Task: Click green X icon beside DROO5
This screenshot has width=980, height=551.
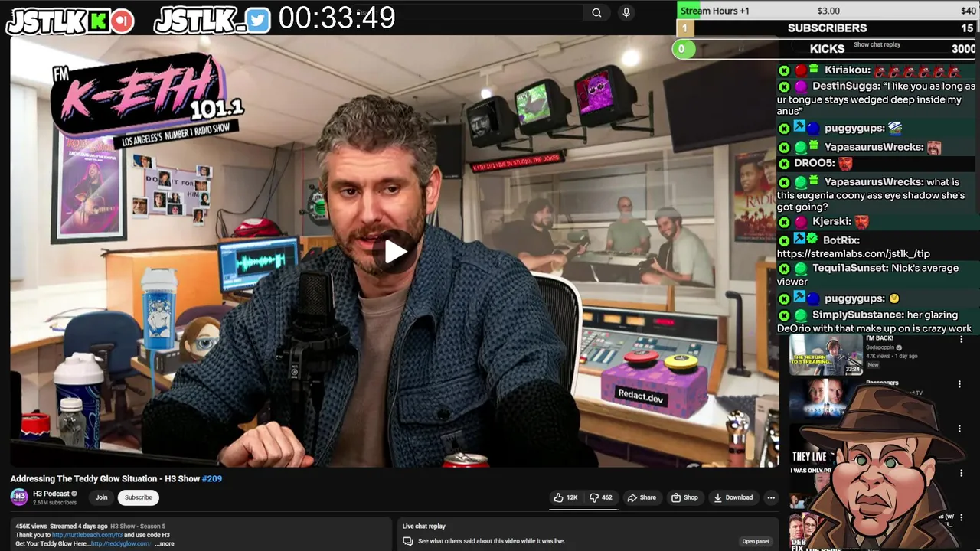Action: [x=784, y=164]
